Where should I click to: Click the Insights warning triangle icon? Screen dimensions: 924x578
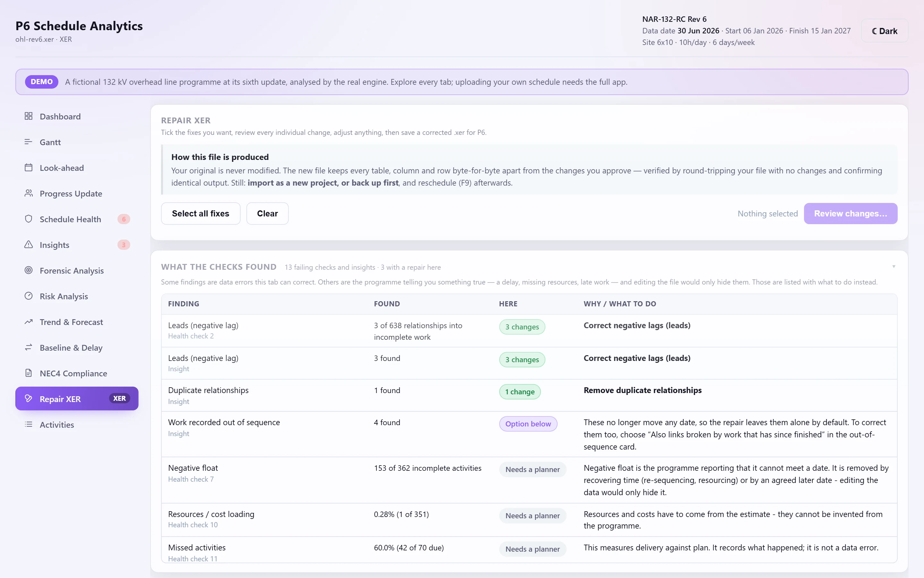pyautogui.click(x=28, y=245)
